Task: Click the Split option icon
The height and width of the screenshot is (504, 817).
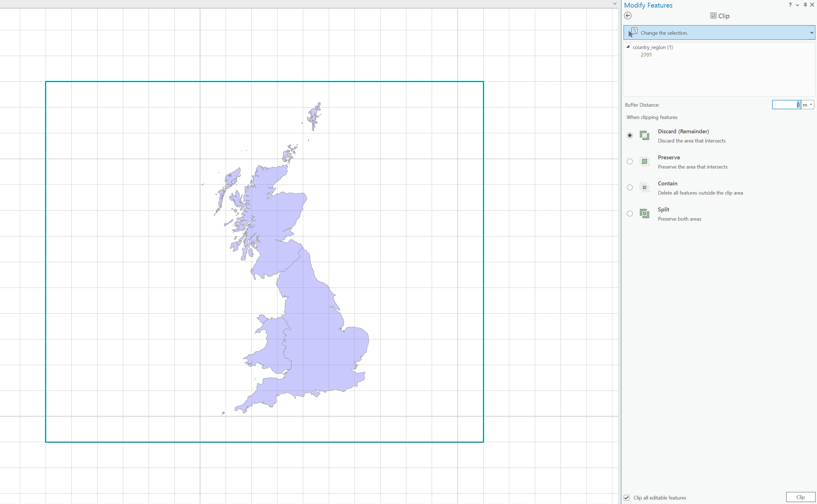Action: [x=644, y=213]
